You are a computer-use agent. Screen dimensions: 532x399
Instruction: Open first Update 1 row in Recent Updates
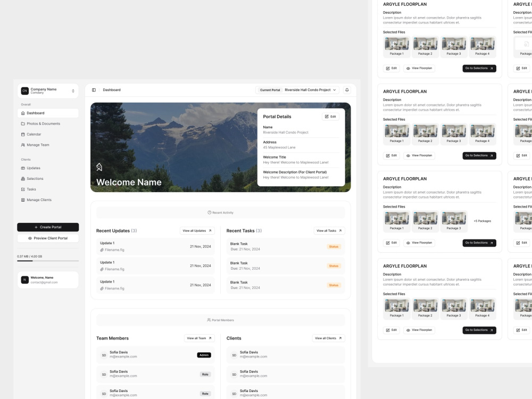coord(155,246)
